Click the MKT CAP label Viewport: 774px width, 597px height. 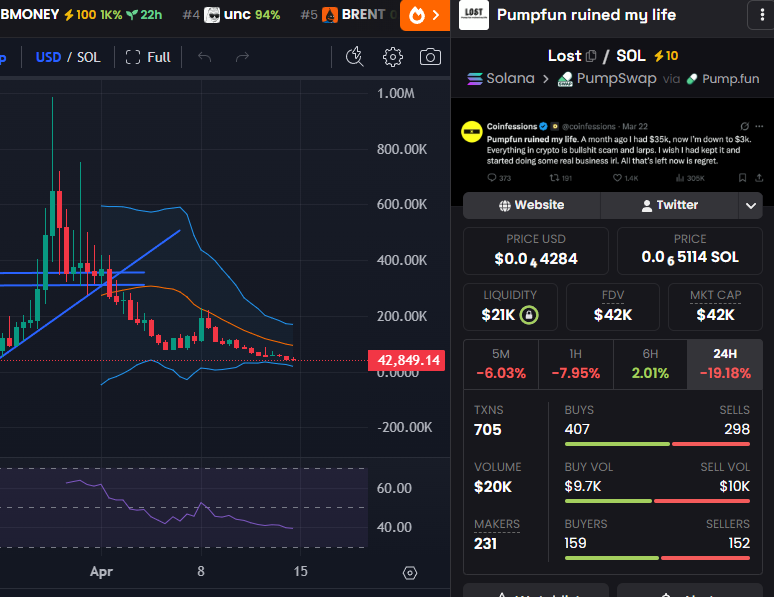point(715,295)
